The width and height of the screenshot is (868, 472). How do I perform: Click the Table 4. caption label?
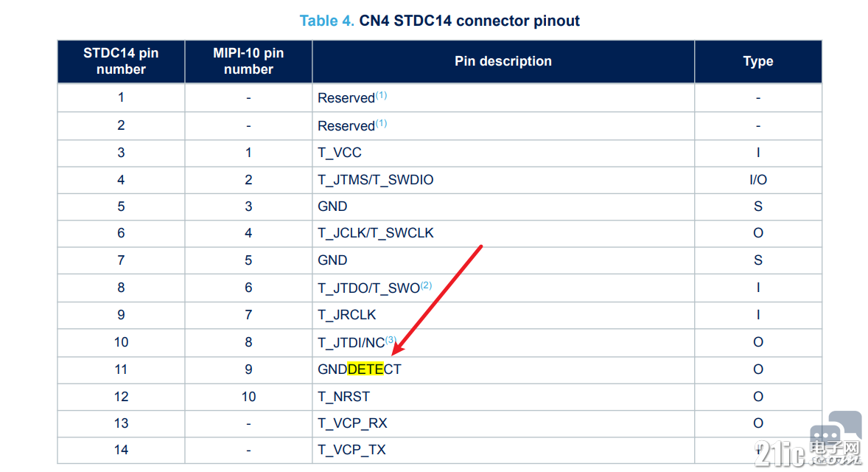tap(326, 21)
